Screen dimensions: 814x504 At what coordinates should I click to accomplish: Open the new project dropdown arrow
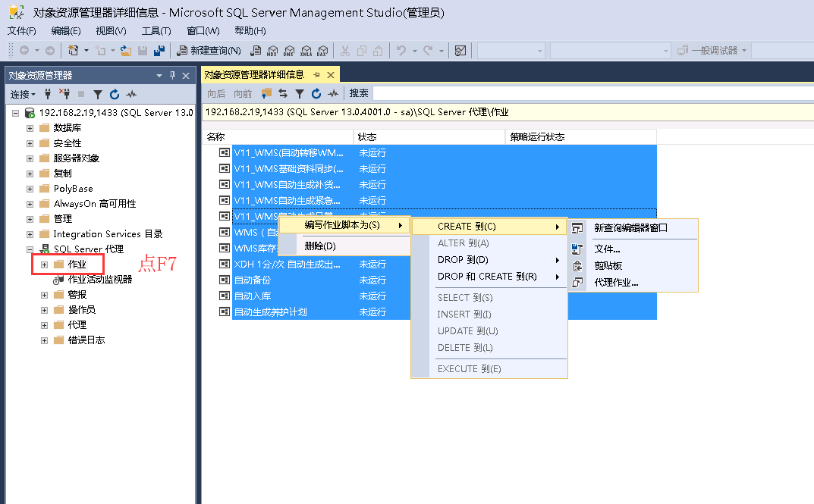pyautogui.click(x=86, y=50)
